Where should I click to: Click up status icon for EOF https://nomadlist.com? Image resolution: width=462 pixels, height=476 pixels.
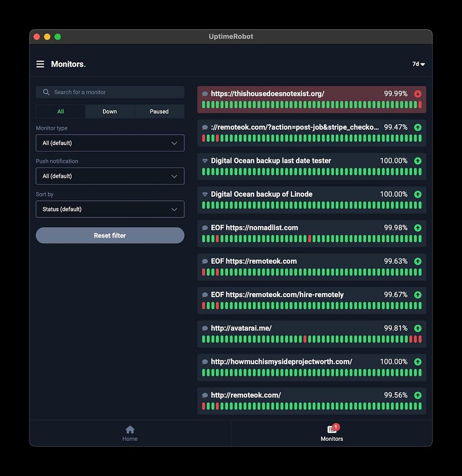coord(418,228)
